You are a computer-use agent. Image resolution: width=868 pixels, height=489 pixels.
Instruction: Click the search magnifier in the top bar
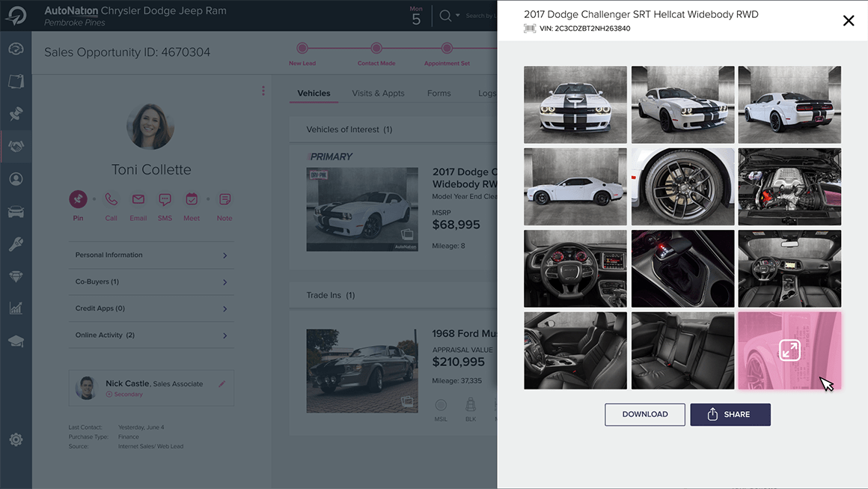(x=445, y=16)
